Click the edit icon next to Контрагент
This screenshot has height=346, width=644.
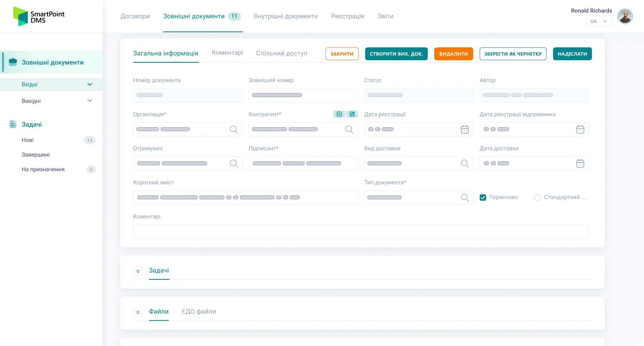point(352,114)
